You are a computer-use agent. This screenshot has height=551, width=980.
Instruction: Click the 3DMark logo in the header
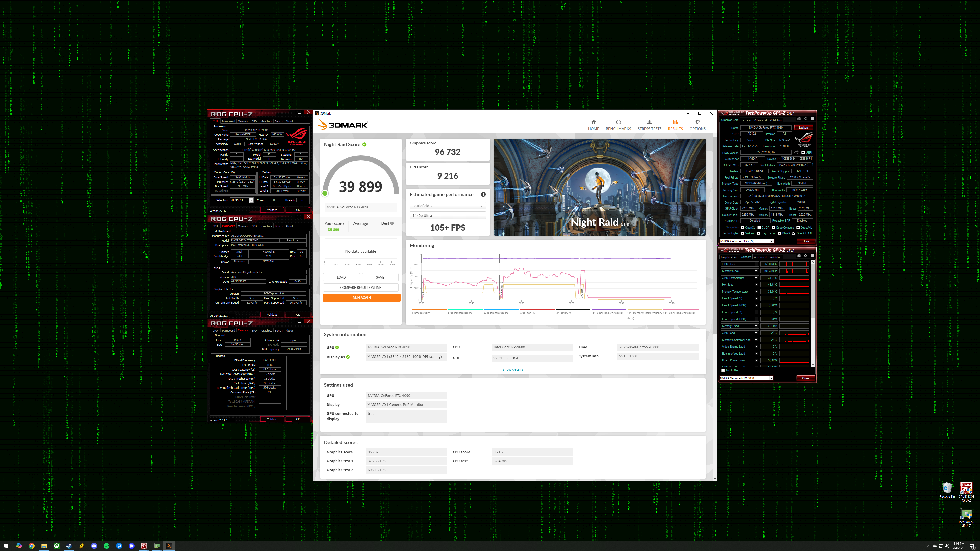tap(342, 125)
